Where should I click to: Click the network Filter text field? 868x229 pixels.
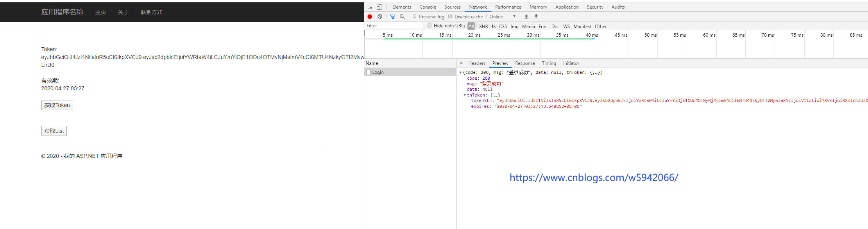tap(394, 26)
